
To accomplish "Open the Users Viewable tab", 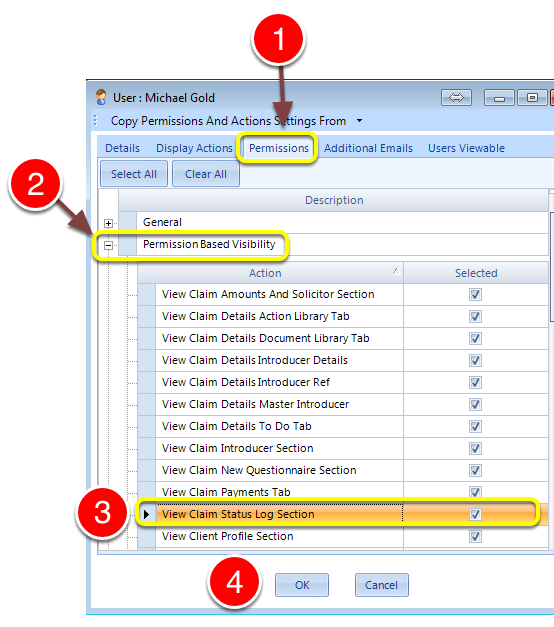I will [466, 148].
